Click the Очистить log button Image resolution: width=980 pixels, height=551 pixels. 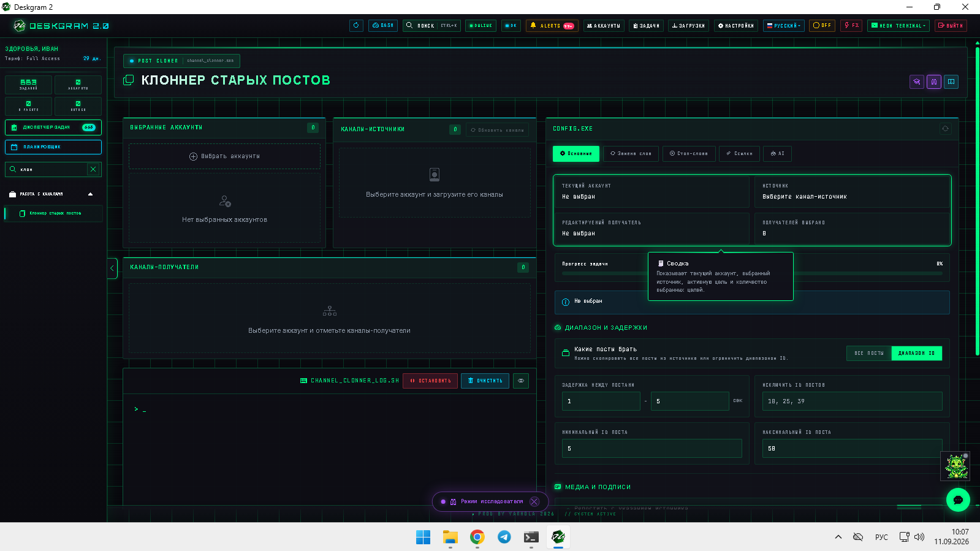tap(485, 381)
